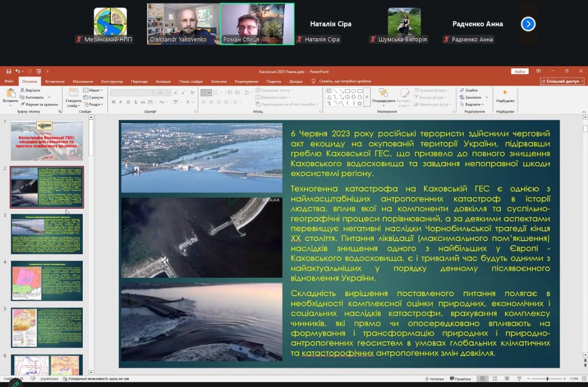Adjust the zoom slider in status bar

point(547,379)
